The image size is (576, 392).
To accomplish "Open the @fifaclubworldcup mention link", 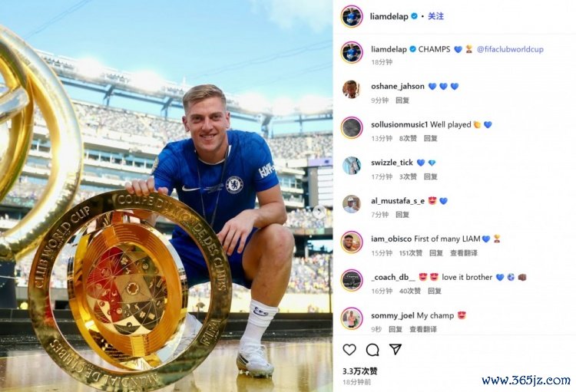I will [x=510, y=49].
